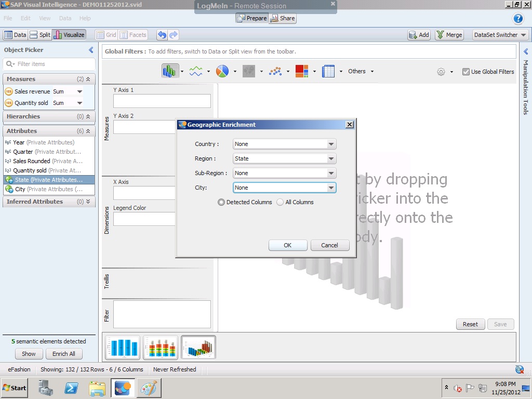The image size is (532, 399).
Task: Select the pie chart type icon
Action: click(x=222, y=71)
